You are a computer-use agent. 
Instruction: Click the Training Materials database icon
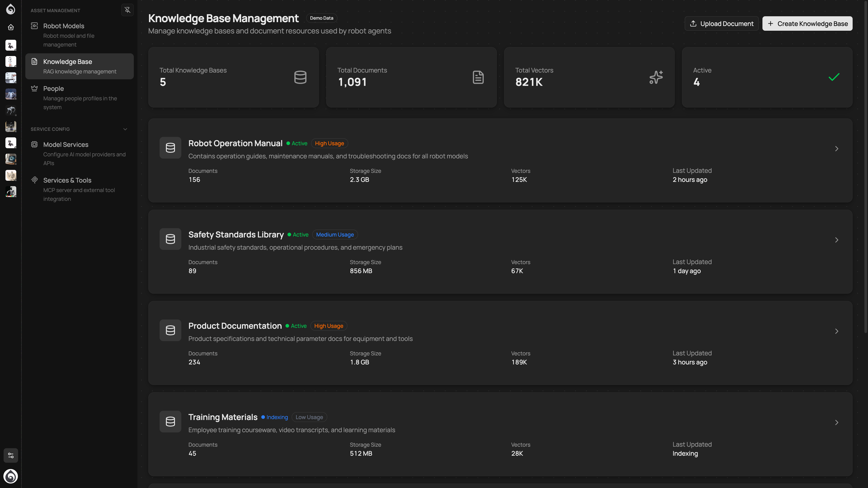[x=170, y=422]
